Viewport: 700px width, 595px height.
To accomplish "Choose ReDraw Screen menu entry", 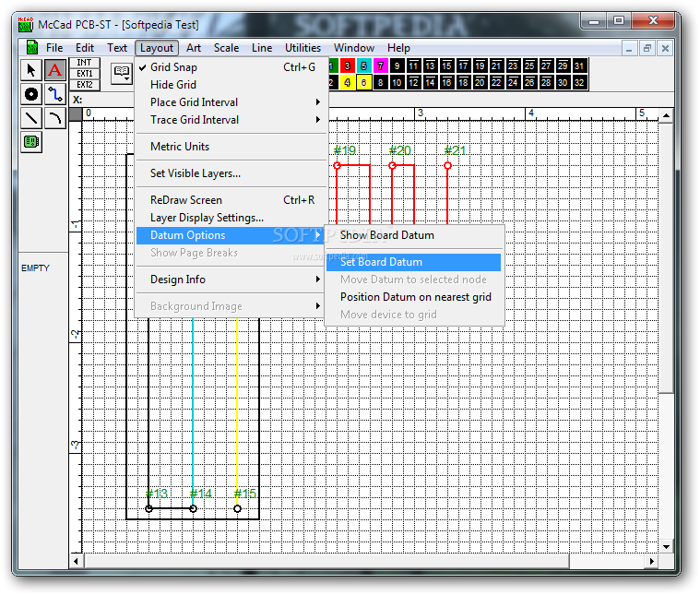I will tap(231, 199).
